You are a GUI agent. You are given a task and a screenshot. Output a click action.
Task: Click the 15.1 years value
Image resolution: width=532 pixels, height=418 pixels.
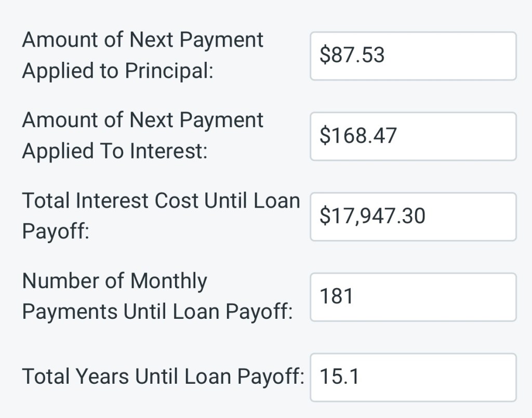(x=339, y=377)
